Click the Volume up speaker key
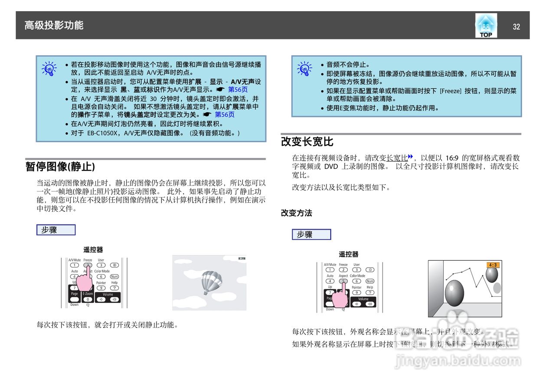Screen dimensions: 555x392 tap(114, 299)
